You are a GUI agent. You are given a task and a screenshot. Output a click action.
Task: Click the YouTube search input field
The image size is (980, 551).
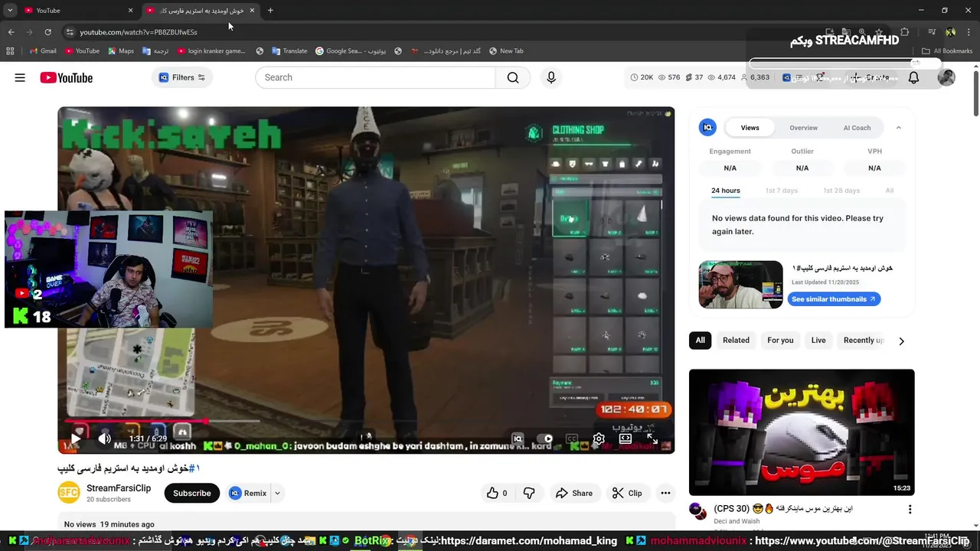coord(375,77)
